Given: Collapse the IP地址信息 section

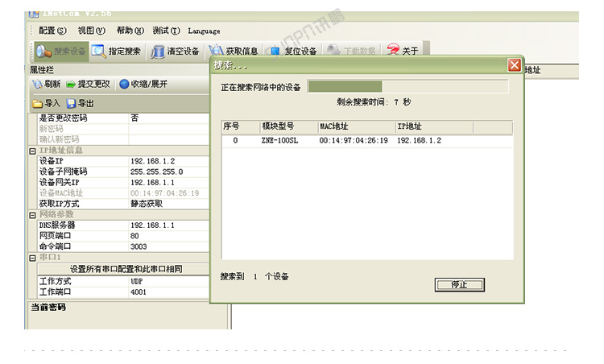Looking at the screenshot, I should coord(33,151).
